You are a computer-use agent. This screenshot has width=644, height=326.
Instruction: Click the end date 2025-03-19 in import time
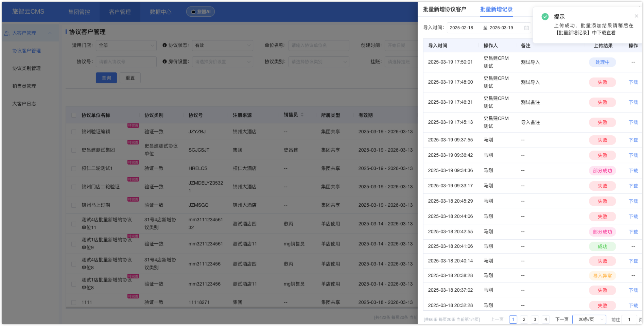click(501, 28)
